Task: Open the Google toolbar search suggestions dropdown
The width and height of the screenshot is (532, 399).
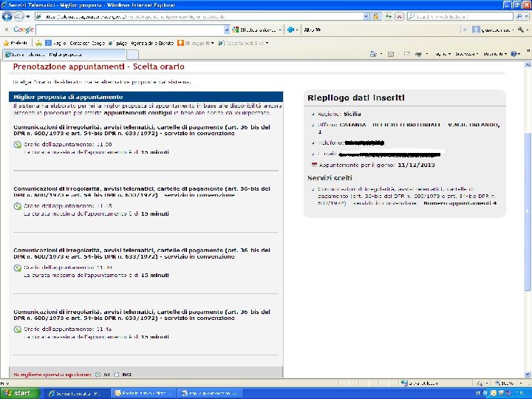Action: click(227, 30)
